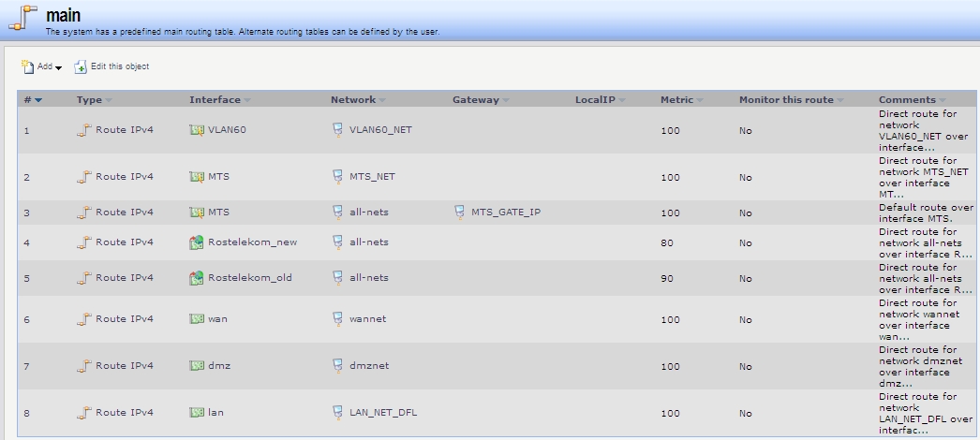980x440 pixels.
Task: Select the lan interface name
Action: [x=215, y=413]
